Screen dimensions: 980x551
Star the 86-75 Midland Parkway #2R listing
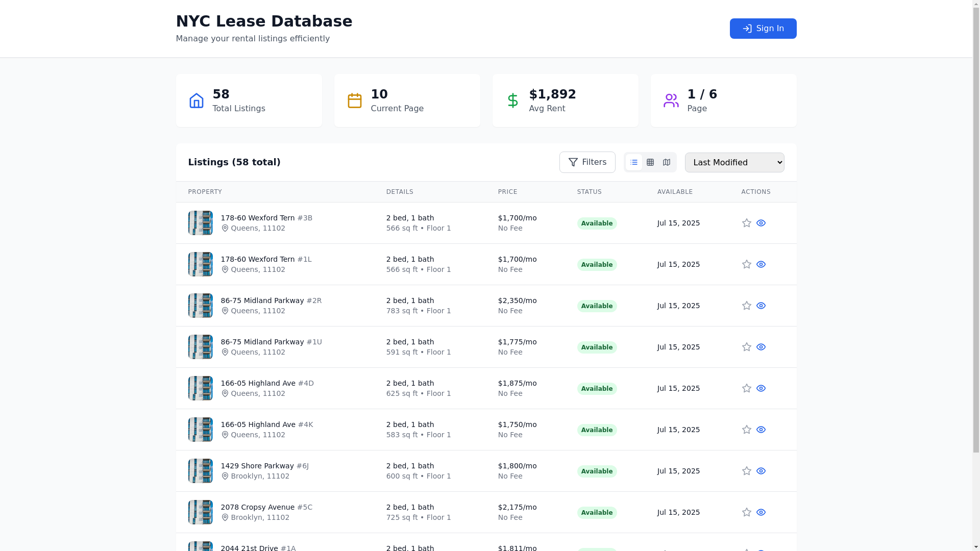[x=747, y=306]
